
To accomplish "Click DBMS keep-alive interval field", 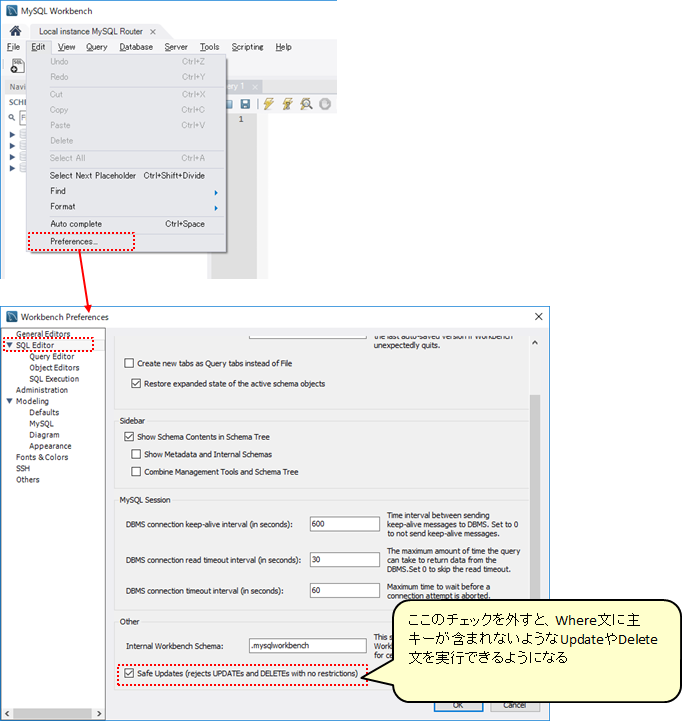I will [x=344, y=524].
